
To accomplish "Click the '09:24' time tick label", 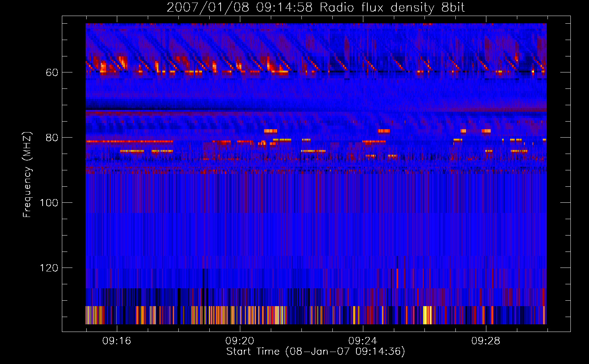I will (x=363, y=341).
